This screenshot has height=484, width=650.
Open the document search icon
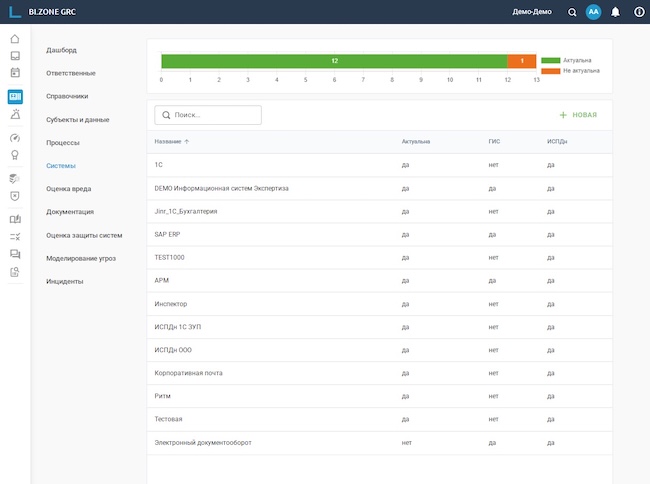15,271
